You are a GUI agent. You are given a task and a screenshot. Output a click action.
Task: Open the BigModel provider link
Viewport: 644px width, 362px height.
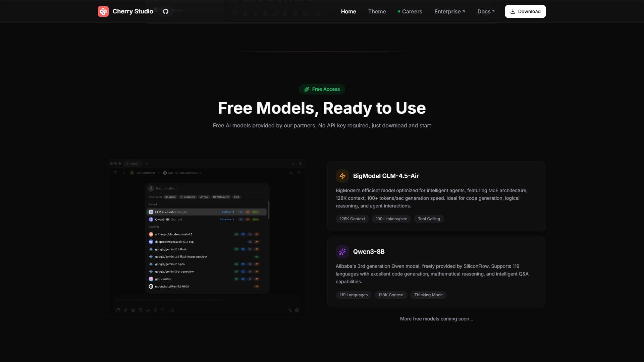click(228, 212)
